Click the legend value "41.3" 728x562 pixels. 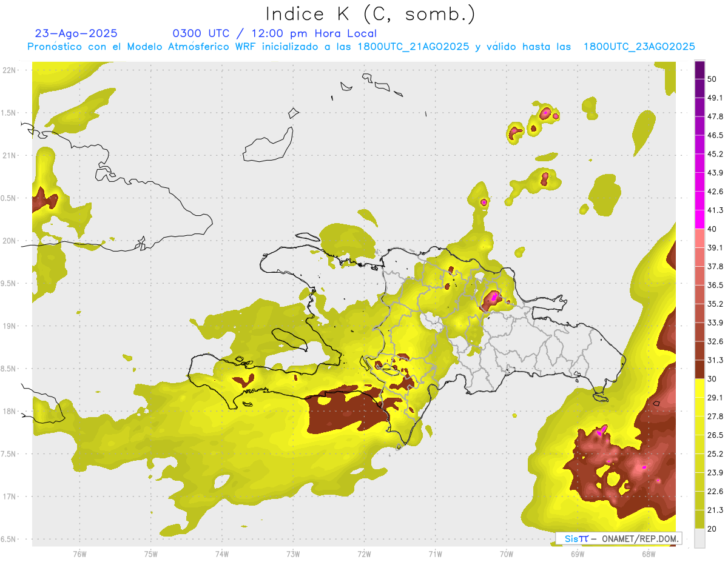pyautogui.click(x=715, y=210)
